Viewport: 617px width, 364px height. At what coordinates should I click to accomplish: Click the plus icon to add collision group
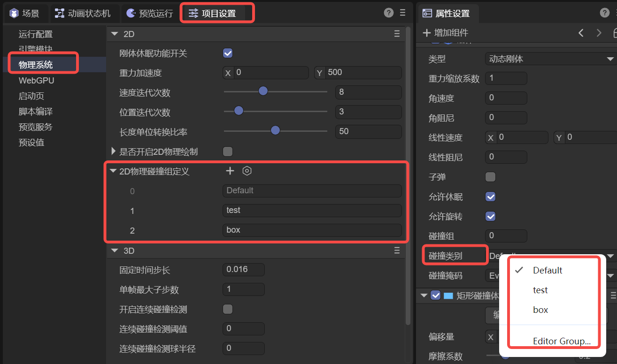[230, 171]
